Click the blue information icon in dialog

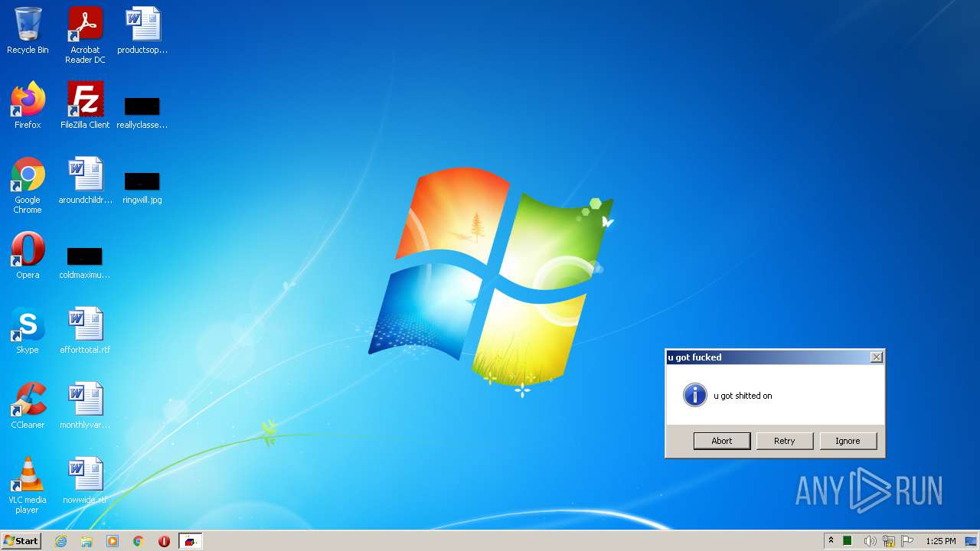(694, 395)
